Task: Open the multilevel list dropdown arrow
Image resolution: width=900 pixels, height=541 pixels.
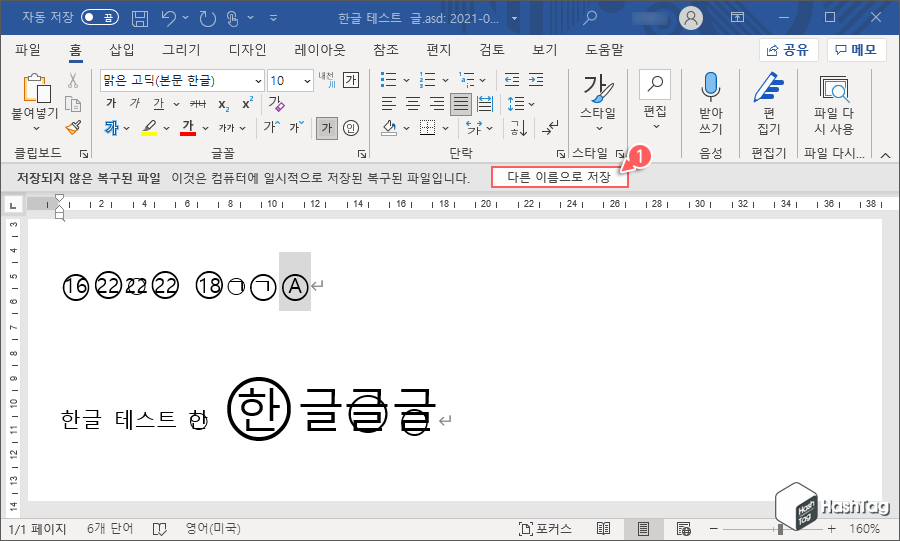Action: 483,80
